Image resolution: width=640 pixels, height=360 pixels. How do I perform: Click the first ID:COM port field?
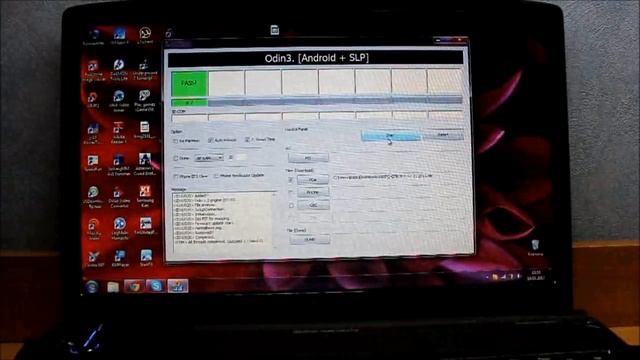(x=189, y=119)
